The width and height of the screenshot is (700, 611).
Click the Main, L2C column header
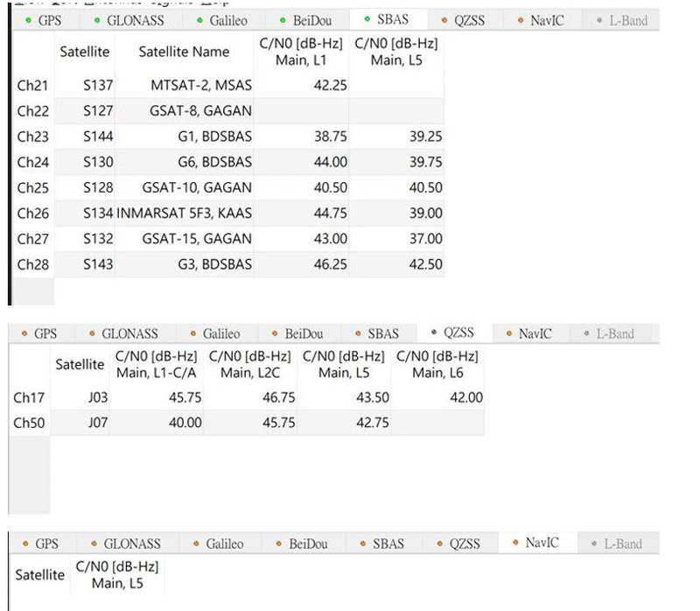coord(250,364)
